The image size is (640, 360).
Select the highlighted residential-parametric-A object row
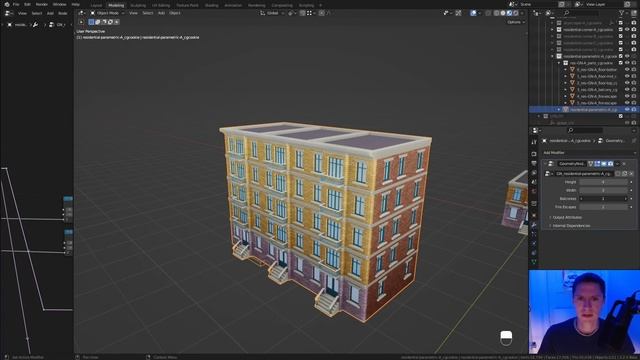click(x=584, y=109)
